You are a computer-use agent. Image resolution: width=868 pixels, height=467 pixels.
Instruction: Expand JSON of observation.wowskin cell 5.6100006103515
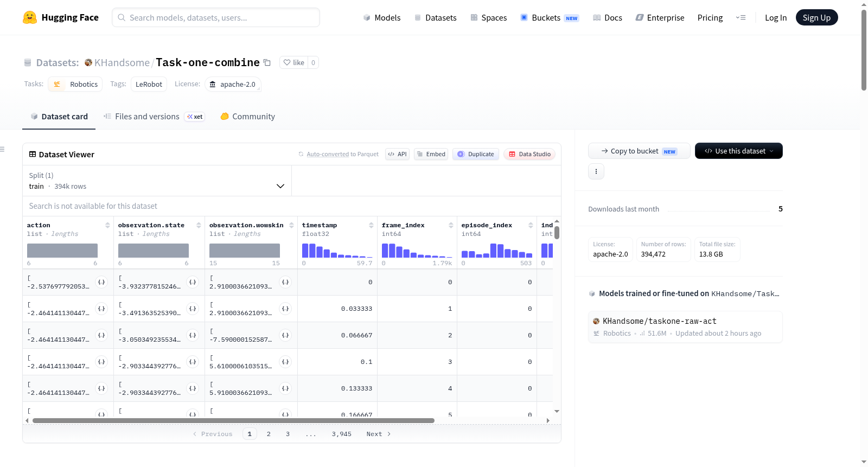pos(285,362)
